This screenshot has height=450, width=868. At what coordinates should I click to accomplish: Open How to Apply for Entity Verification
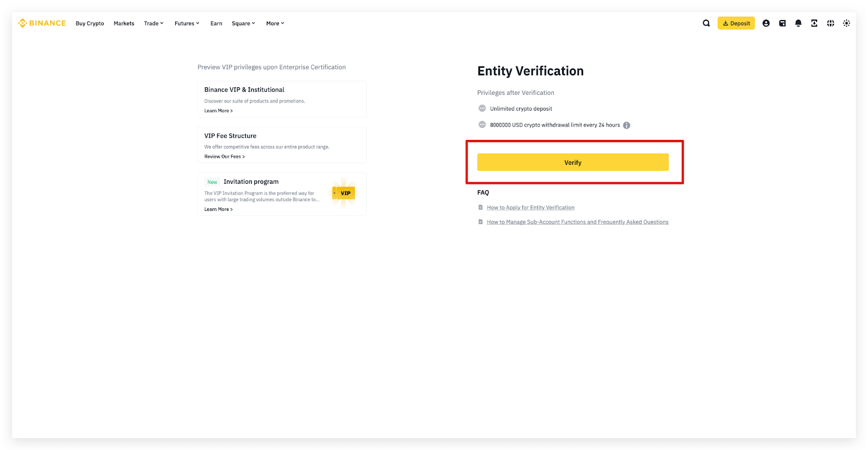[x=531, y=208]
